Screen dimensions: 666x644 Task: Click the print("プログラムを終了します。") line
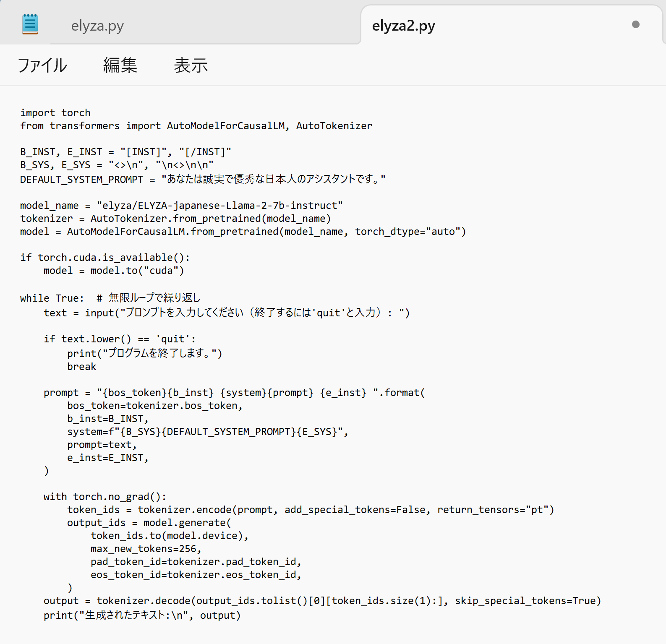point(145,353)
